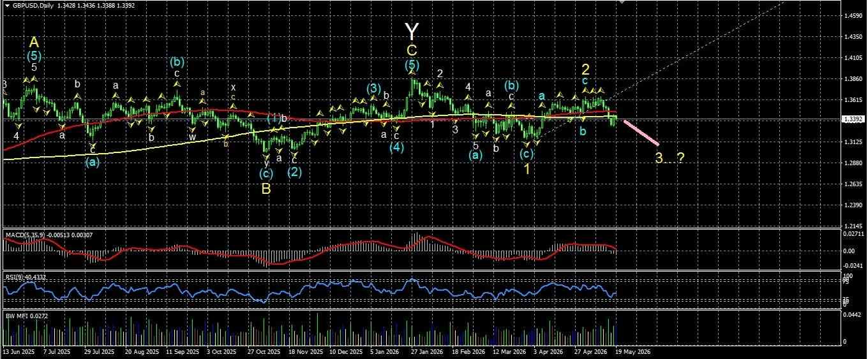Select the cyan (2) wave label
This screenshot has width=868, height=359.
point(294,171)
